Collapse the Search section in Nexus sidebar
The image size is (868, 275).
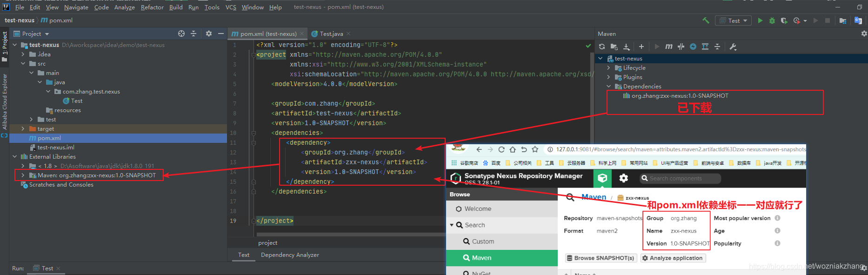(x=452, y=225)
